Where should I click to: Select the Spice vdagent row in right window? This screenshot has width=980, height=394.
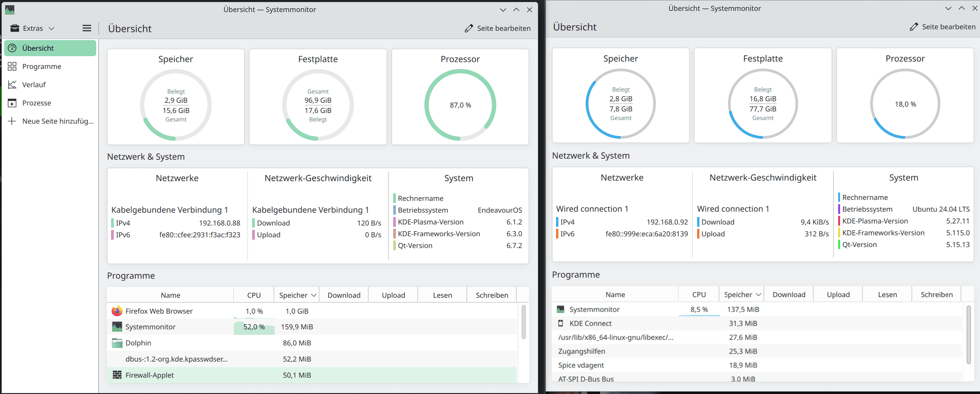757,365
